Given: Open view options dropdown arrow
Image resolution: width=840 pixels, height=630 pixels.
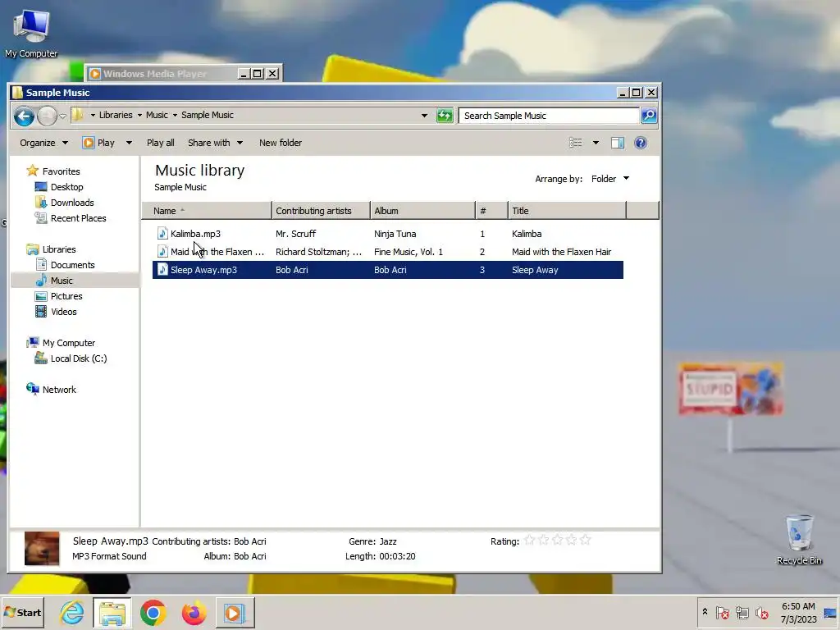Looking at the screenshot, I should coord(596,143).
